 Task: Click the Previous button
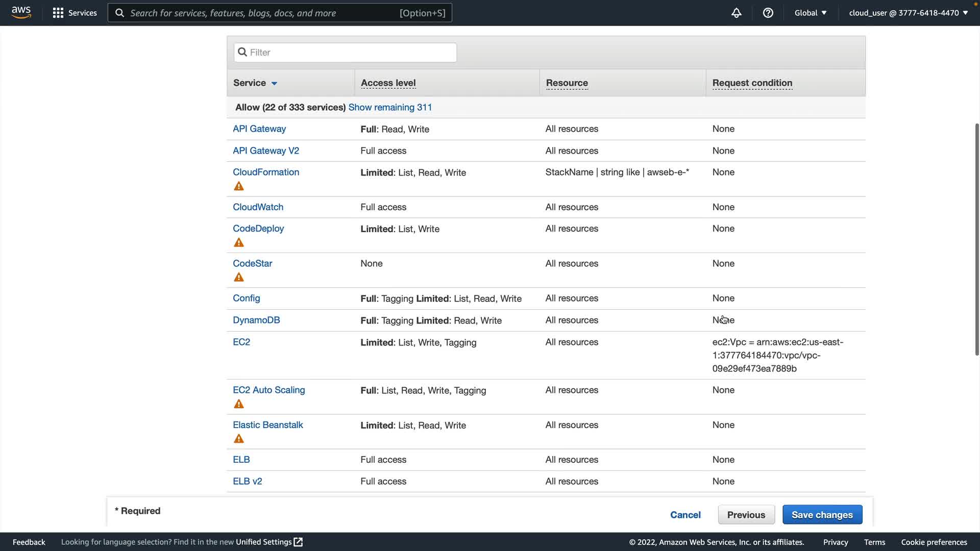746,515
